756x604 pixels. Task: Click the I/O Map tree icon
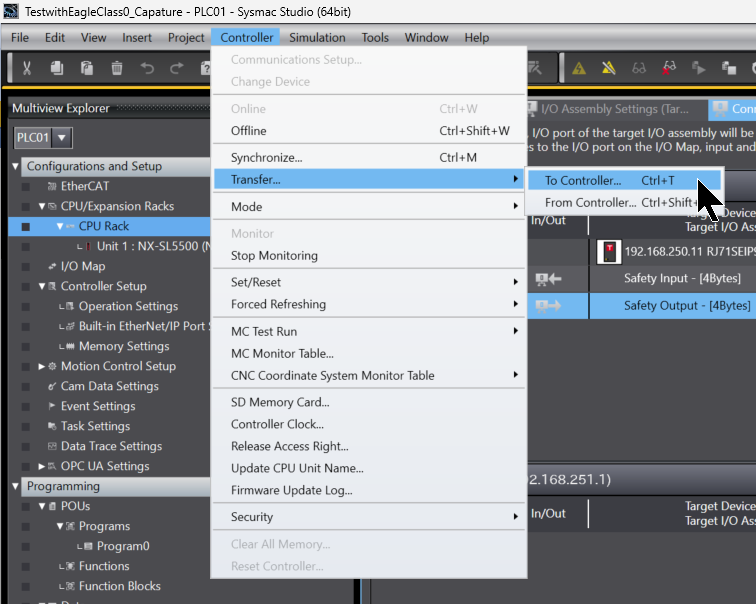(52, 266)
